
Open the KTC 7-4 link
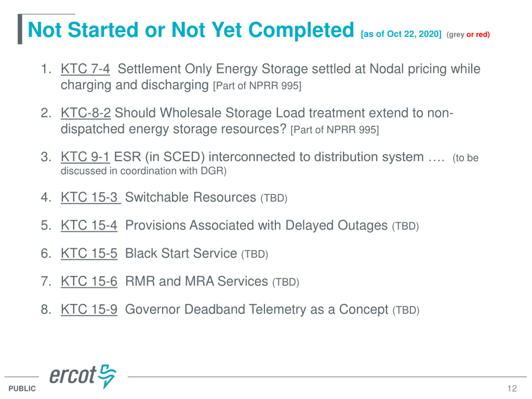click(85, 69)
